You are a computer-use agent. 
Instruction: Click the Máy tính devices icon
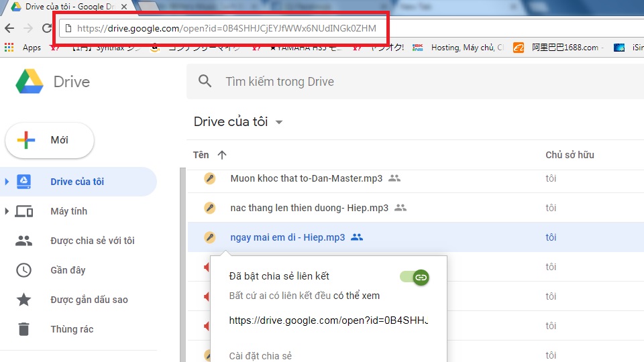tap(24, 211)
